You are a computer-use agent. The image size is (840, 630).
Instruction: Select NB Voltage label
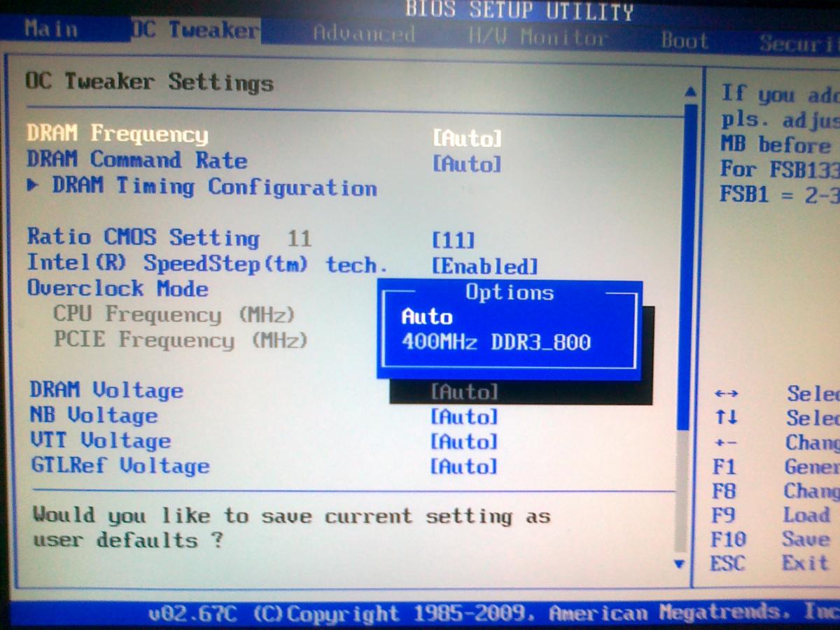coord(94,415)
